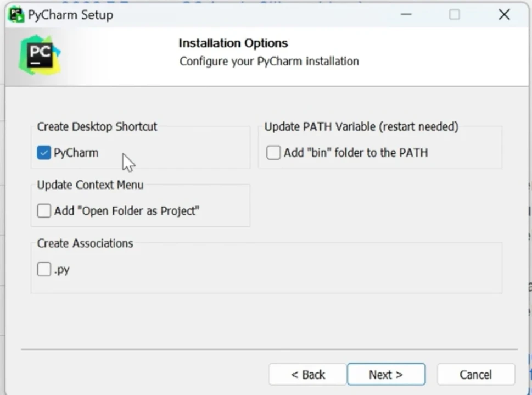This screenshot has width=532, height=395.
Task: Cancel the PyCharm installation
Action: 475,375
